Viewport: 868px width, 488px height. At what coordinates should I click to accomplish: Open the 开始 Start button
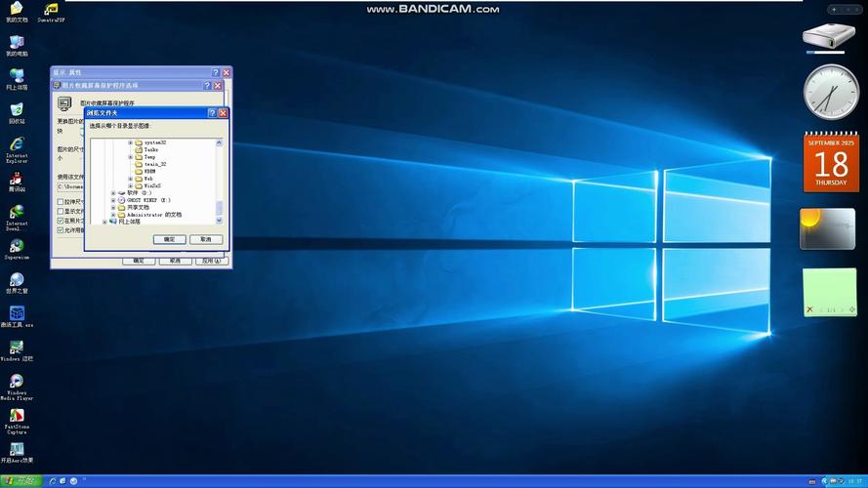(x=21, y=481)
